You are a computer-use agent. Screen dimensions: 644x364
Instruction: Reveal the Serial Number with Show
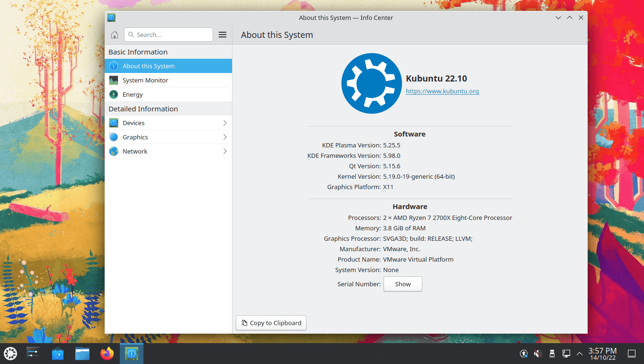pos(402,284)
